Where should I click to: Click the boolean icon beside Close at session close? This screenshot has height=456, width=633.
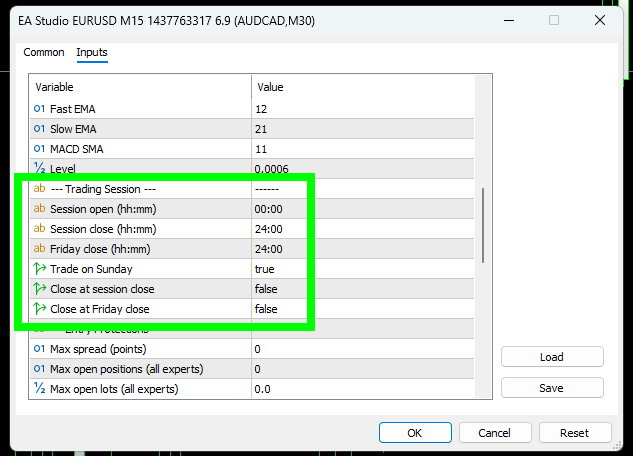point(40,289)
